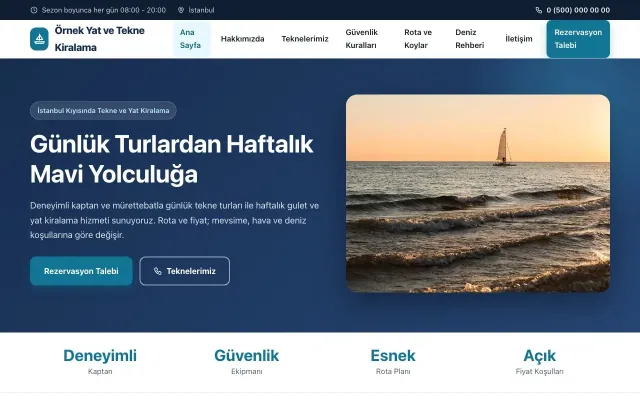Screen dimensions: 640x400
Task: Click the outlined Teknelerimiz hero button
Action: click(184, 271)
